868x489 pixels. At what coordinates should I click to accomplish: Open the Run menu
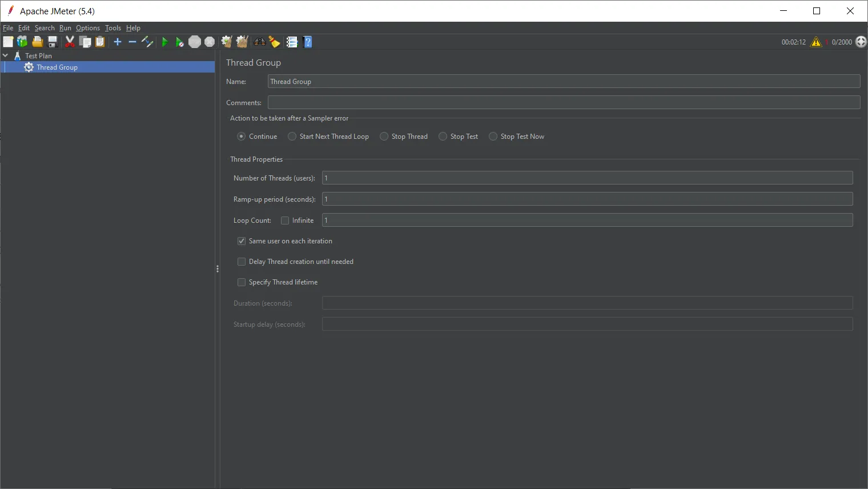click(65, 28)
